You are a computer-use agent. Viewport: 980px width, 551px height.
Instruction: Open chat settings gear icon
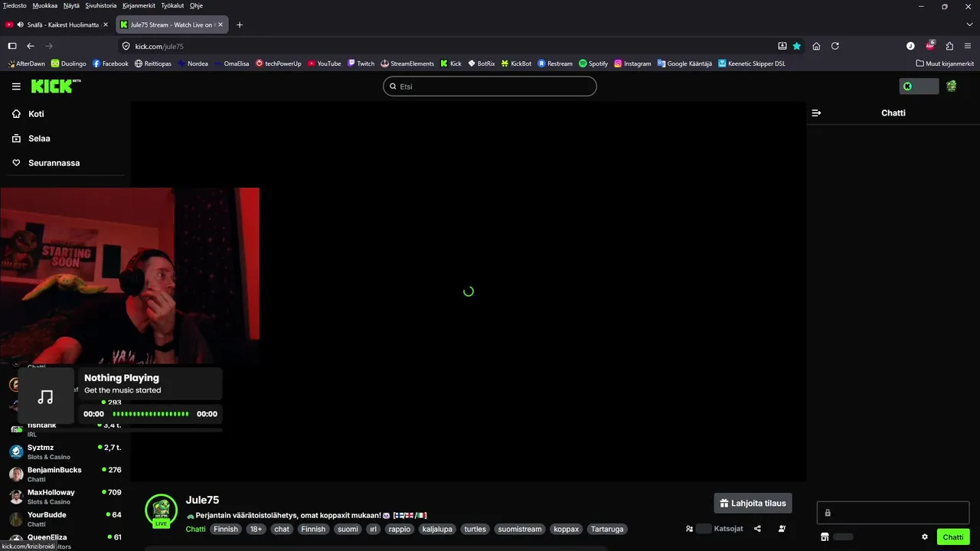tap(925, 537)
